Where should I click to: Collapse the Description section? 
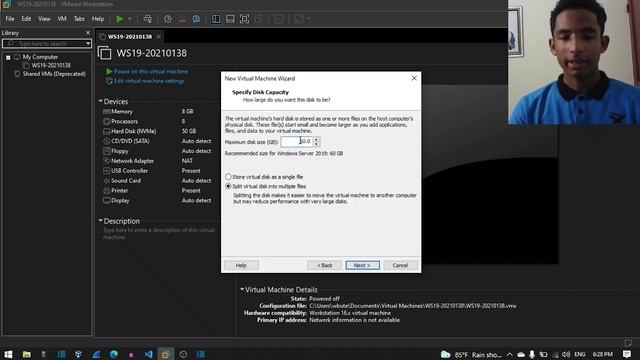click(100, 221)
